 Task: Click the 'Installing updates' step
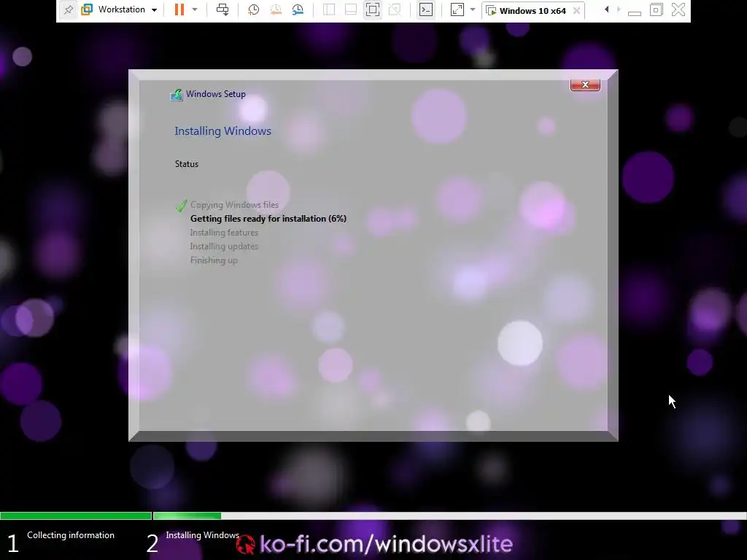click(x=224, y=246)
